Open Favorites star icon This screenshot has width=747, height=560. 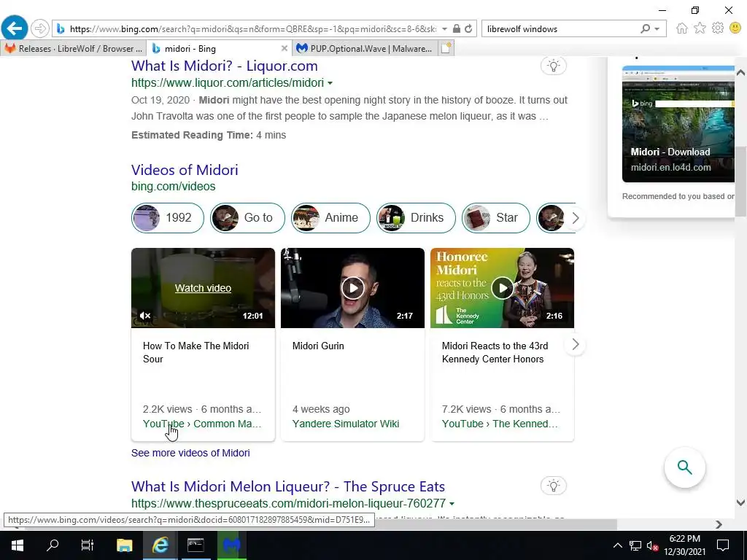[700, 28]
